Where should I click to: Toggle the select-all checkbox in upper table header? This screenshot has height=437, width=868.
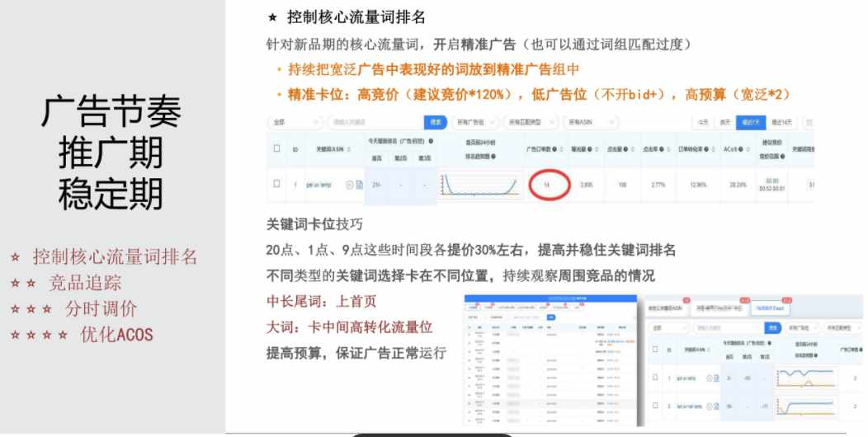point(276,148)
